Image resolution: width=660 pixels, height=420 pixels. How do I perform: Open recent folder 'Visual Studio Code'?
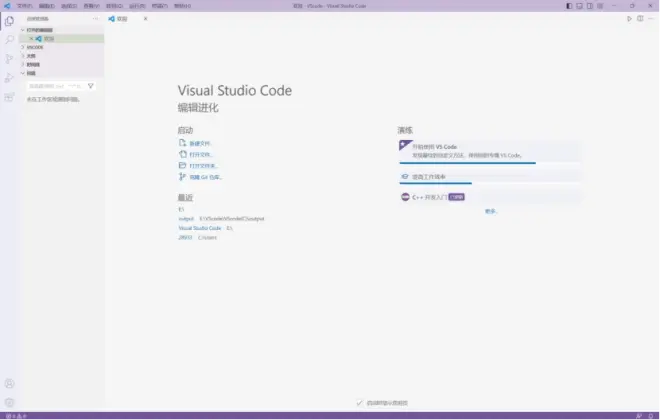200,228
